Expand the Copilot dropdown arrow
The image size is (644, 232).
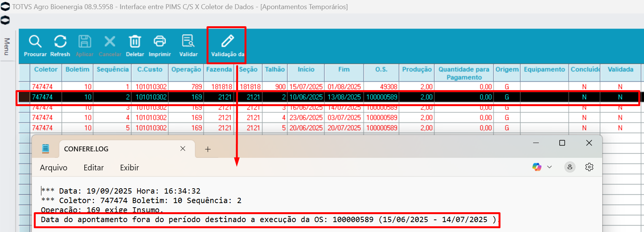(x=549, y=167)
